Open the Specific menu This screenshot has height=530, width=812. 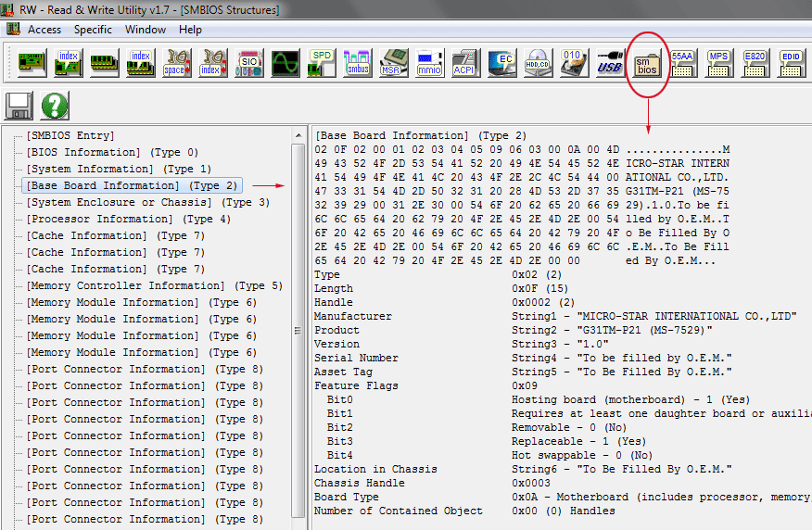(x=93, y=30)
